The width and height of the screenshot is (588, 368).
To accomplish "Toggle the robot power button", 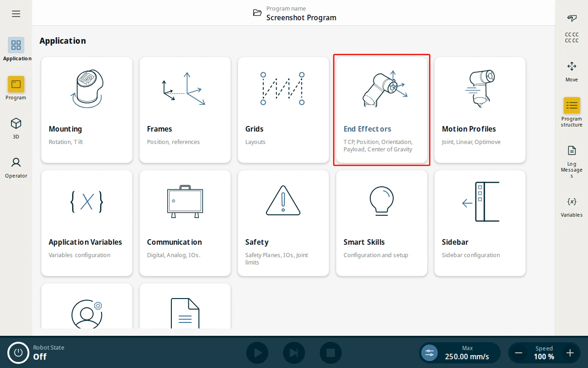I will coord(18,353).
